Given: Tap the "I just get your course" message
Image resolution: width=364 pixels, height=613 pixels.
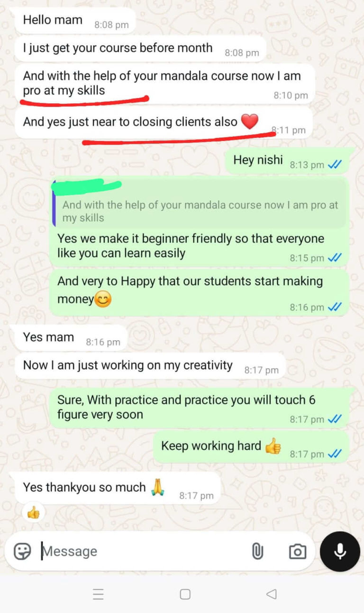Looking at the screenshot, I should [140, 49].
